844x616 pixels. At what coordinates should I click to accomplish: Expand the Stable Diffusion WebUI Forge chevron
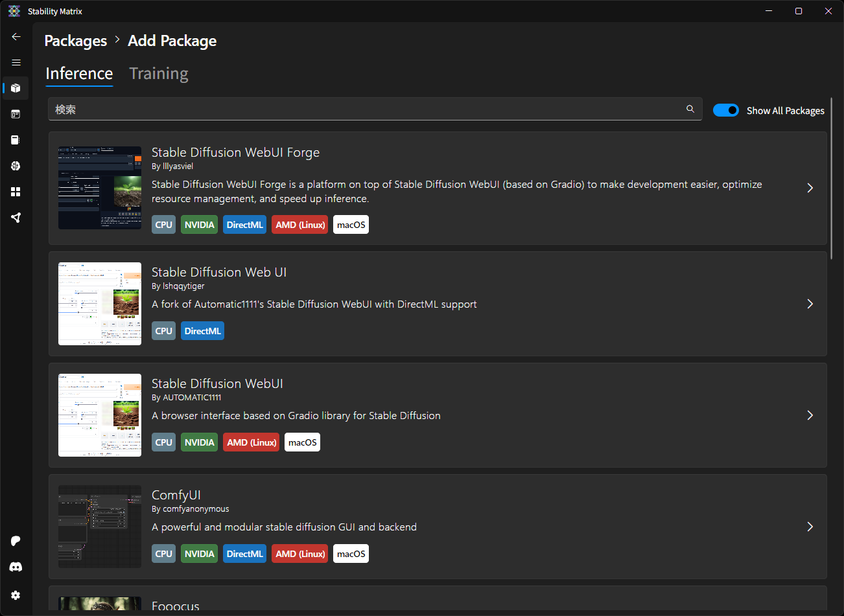(x=810, y=188)
